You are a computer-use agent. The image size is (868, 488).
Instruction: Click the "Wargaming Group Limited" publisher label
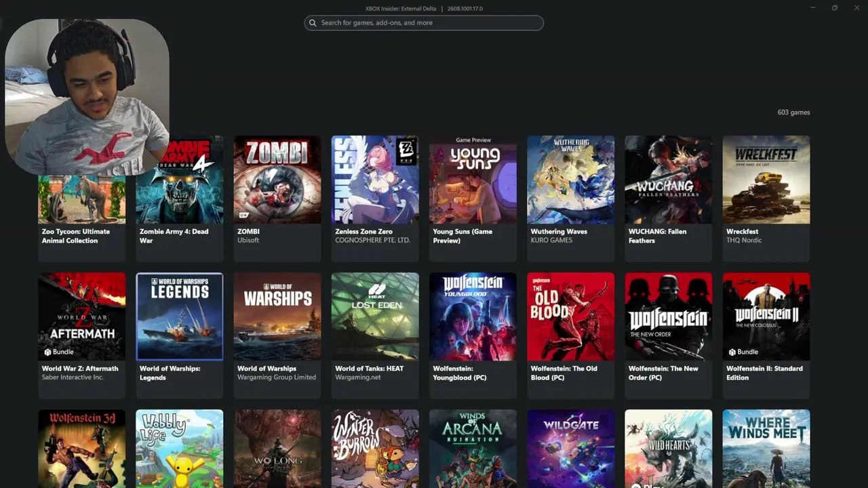click(x=277, y=378)
